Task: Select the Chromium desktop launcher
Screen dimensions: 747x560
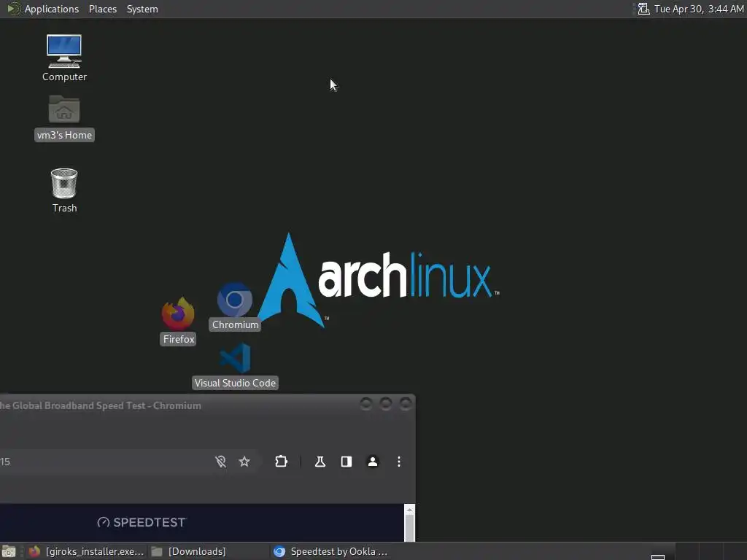Action: (x=235, y=307)
